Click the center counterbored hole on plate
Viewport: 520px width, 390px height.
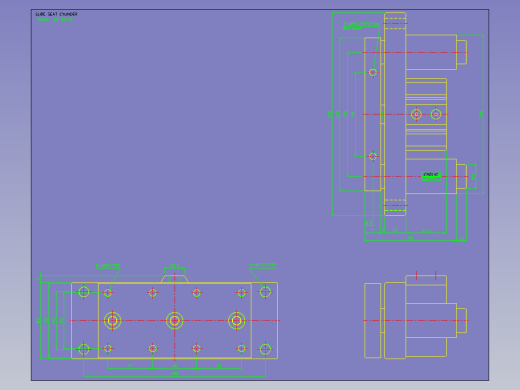[x=175, y=321]
